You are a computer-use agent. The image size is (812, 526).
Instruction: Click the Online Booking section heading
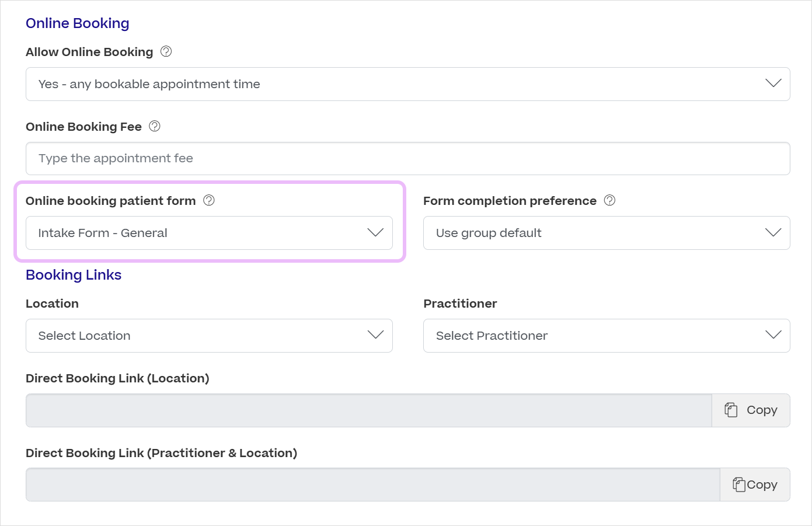click(77, 23)
